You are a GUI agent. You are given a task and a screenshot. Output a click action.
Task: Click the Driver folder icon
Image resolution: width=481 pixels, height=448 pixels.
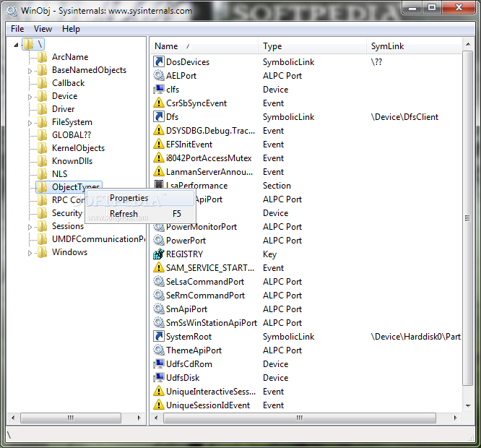tap(43, 109)
